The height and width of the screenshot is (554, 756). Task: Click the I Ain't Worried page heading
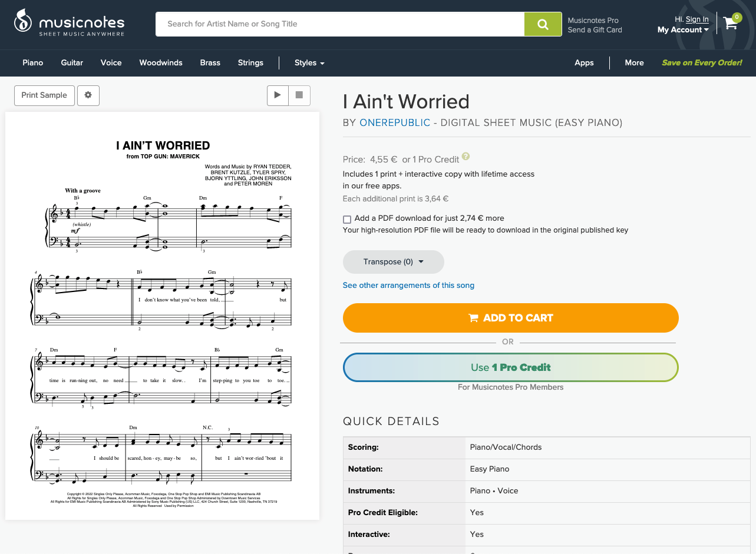(406, 102)
